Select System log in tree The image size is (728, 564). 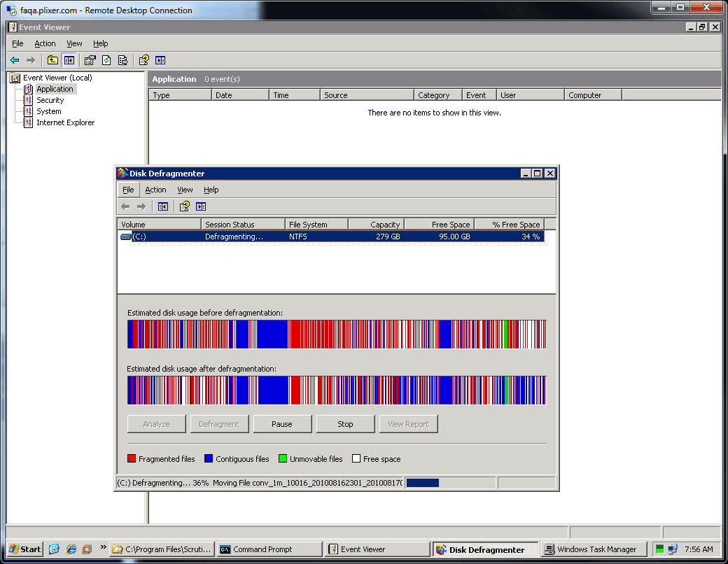click(x=49, y=111)
